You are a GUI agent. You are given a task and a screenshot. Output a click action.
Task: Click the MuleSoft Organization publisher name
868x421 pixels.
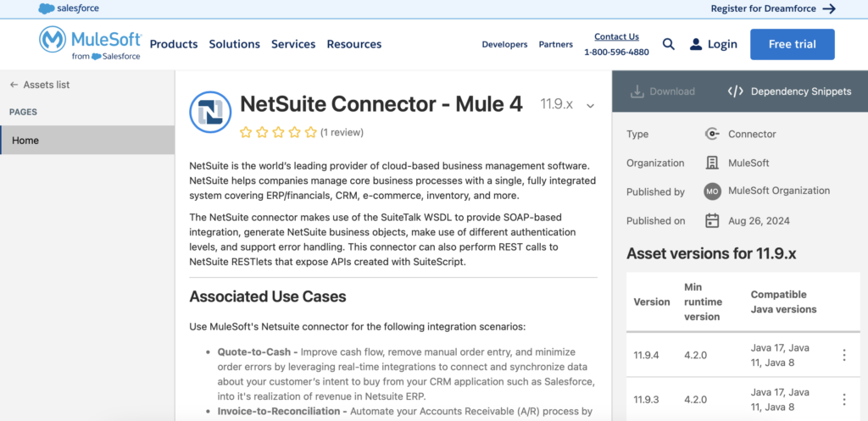pyautogui.click(x=779, y=191)
